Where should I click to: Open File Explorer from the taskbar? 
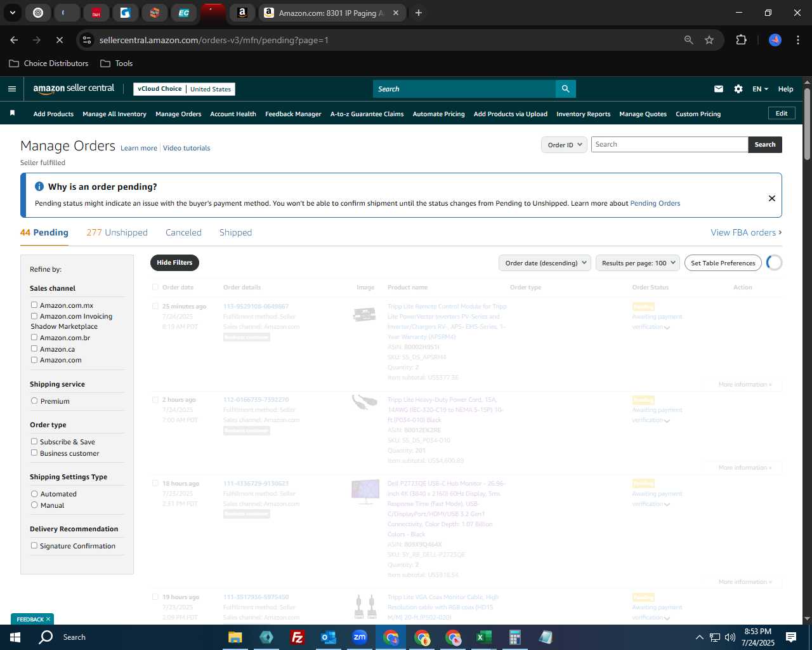coord(235,637)
